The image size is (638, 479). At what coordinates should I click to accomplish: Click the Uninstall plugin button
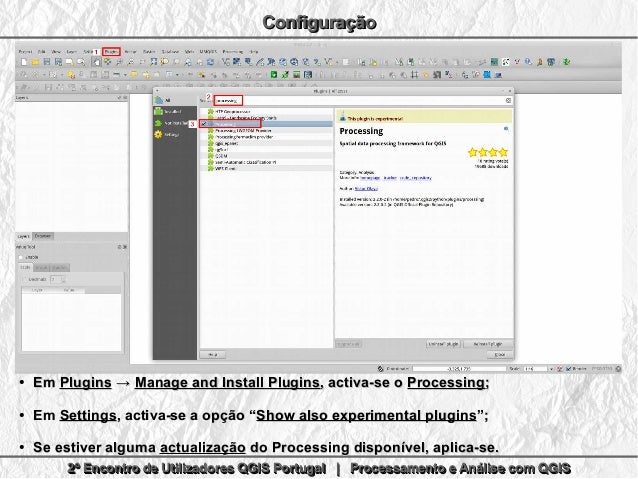(x=444, y=344)
